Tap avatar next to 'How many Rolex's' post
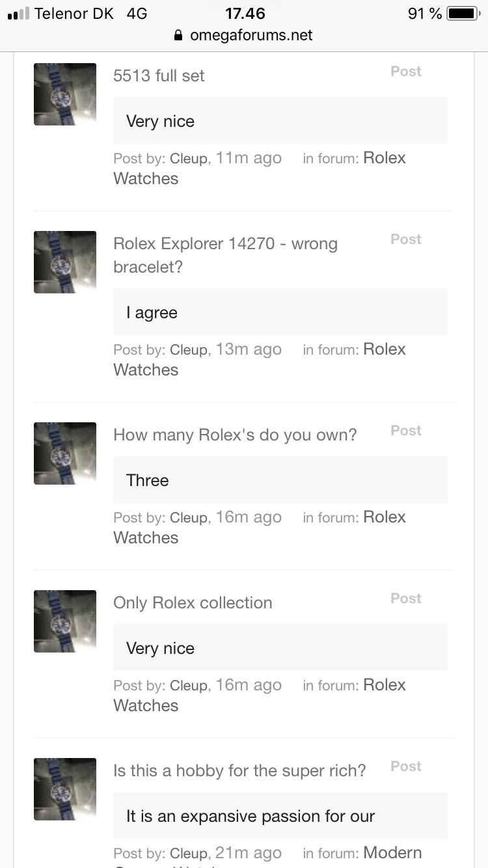Screen dimensions: 488x868 pos(65,454)
